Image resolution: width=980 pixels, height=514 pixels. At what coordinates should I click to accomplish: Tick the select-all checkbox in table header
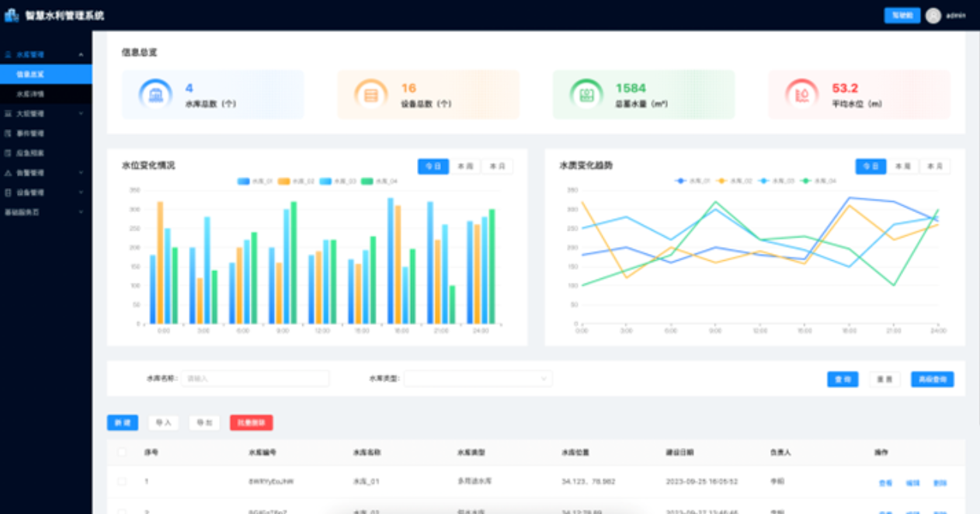tap(121, 452)
